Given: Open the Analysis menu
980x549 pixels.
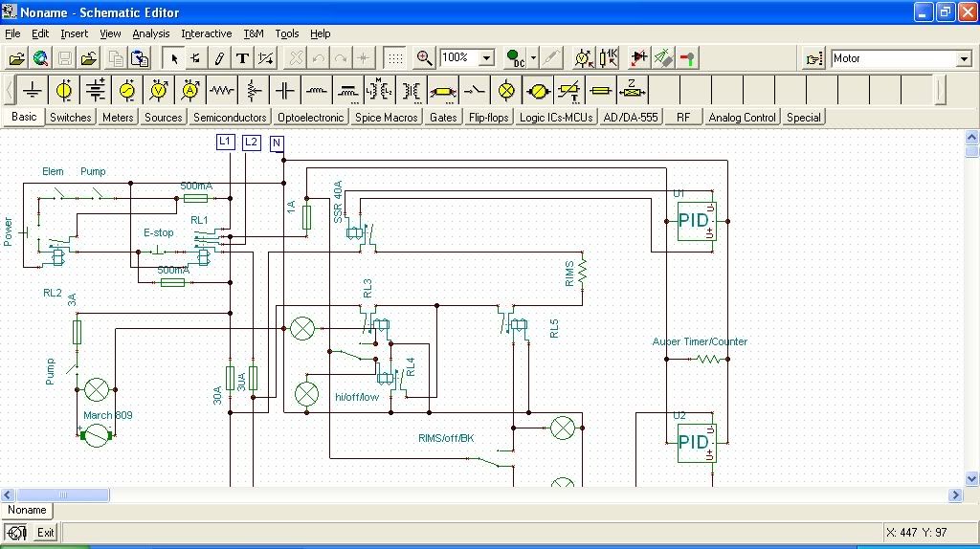Looking at the screenshot, I should click(x=151, y=33).
